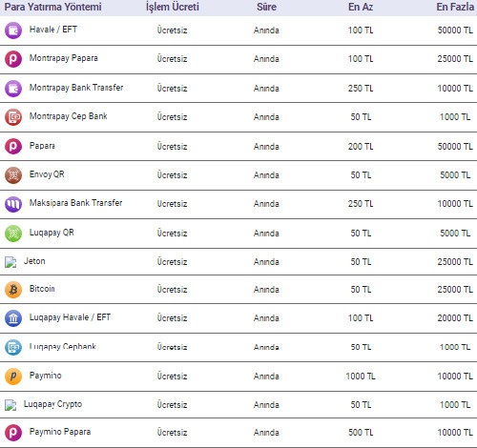This screenshot has height=448, width=477.
Task: Click the 25000 TL maximum for Montrapay Papara
Action: point(455,59)
